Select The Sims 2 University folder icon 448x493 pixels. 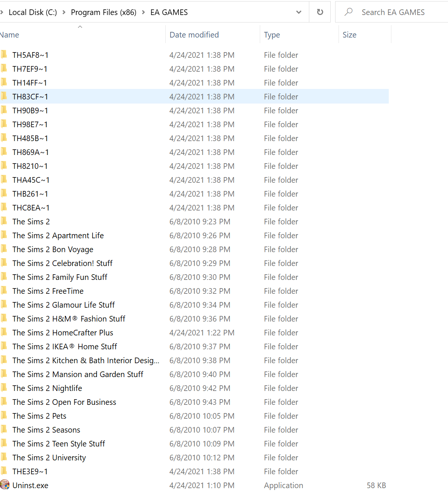point(4,457)
